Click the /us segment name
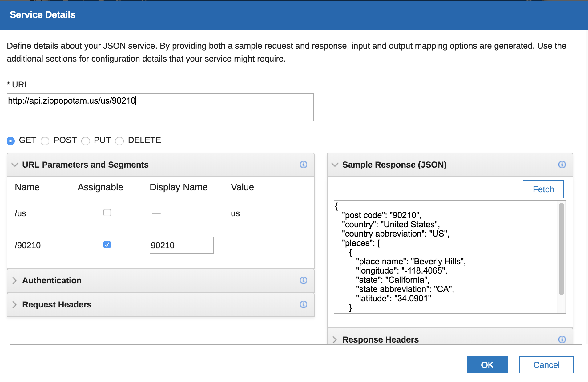This screenshot has height=382, width=588. (20, 213)
